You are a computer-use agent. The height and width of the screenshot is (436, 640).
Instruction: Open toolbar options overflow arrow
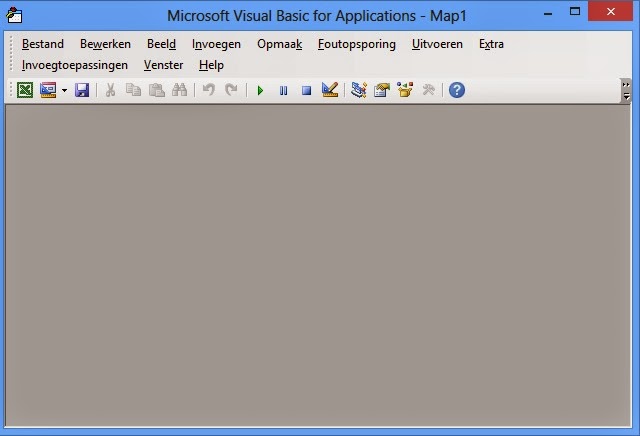(x=625, y=90)
